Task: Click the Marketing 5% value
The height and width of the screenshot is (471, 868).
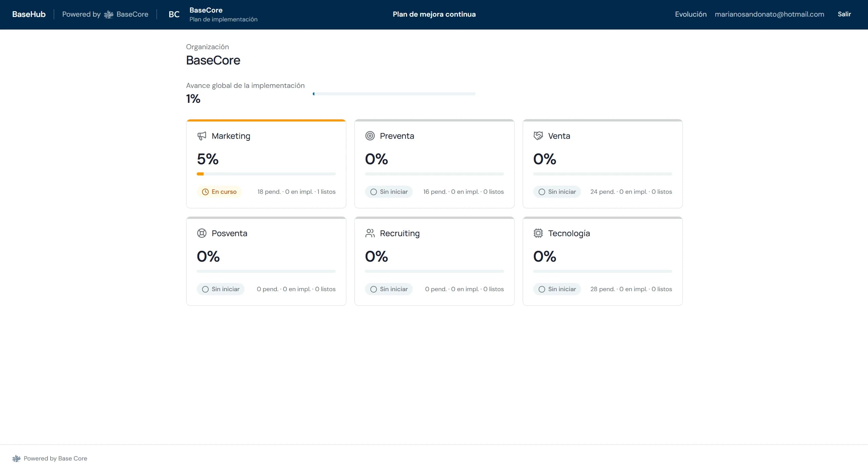Action: [208, 159]
